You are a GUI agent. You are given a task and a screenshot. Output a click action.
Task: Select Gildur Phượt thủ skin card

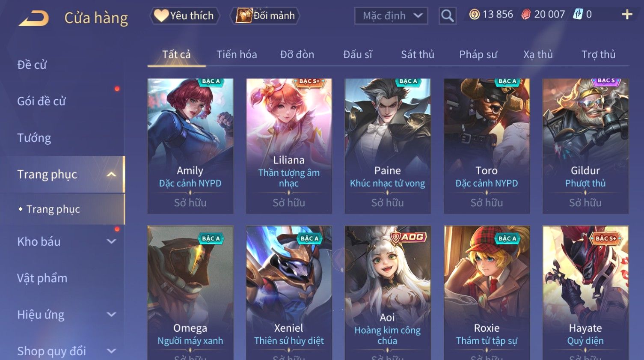click(585, 146)
